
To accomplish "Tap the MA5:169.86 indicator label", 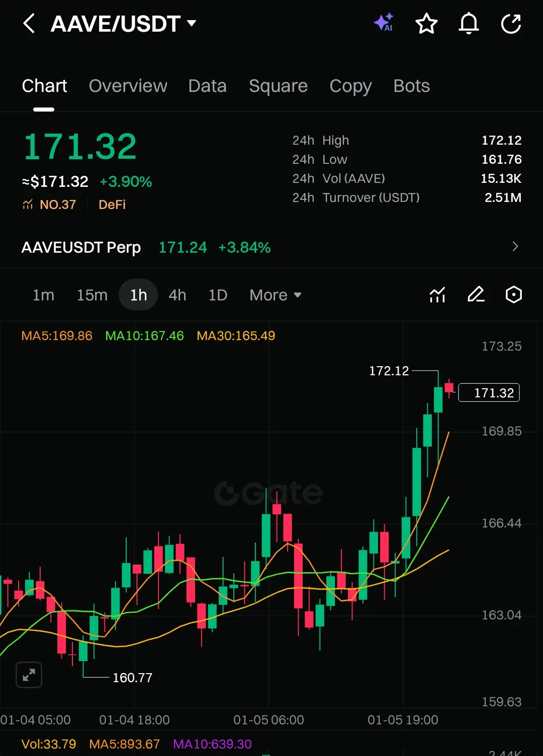I will click(57, 336).
